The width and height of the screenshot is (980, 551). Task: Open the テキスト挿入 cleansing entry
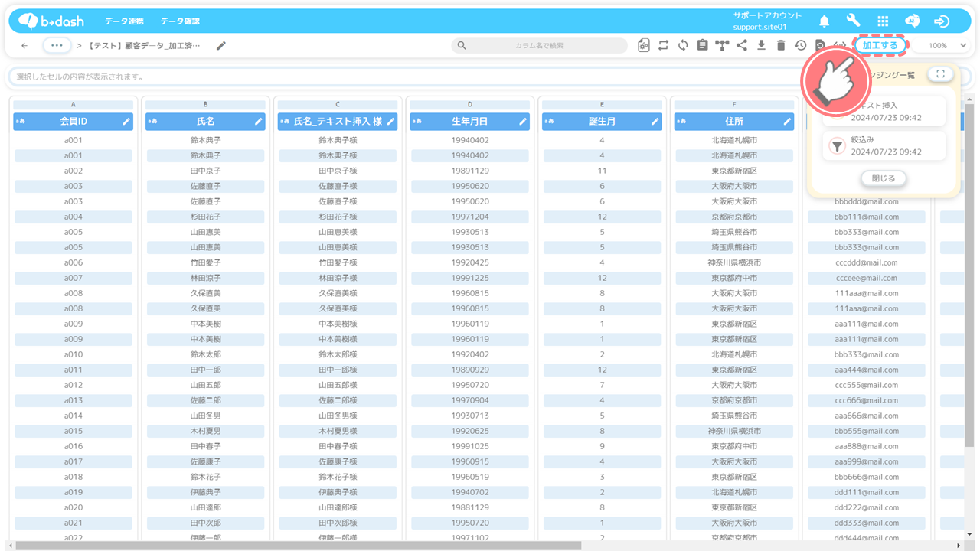(884, 112)
